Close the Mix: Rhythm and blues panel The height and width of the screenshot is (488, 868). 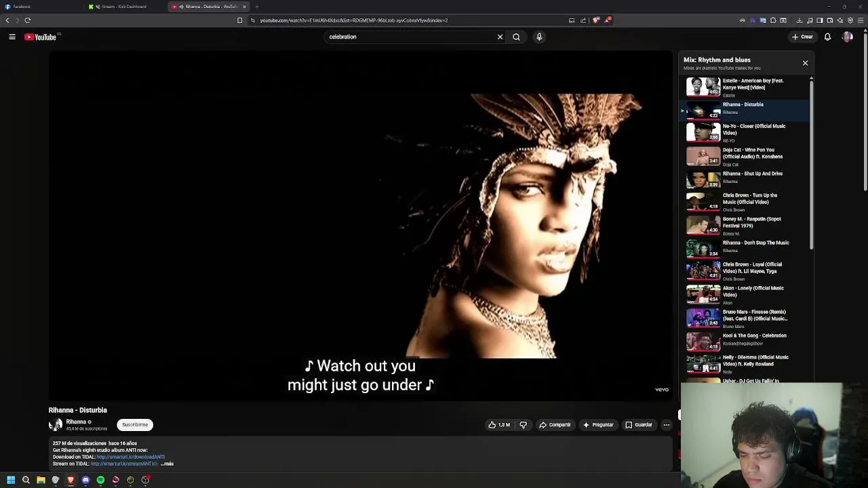click(805, 63)
